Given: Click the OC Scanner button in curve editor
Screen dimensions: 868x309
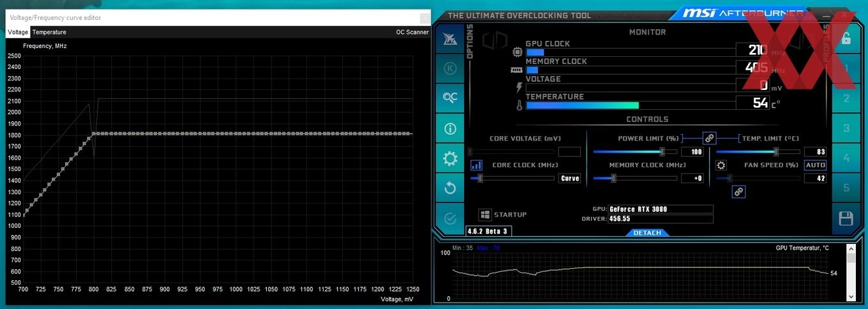Looking at the screenshot, I should coord(412,33).
